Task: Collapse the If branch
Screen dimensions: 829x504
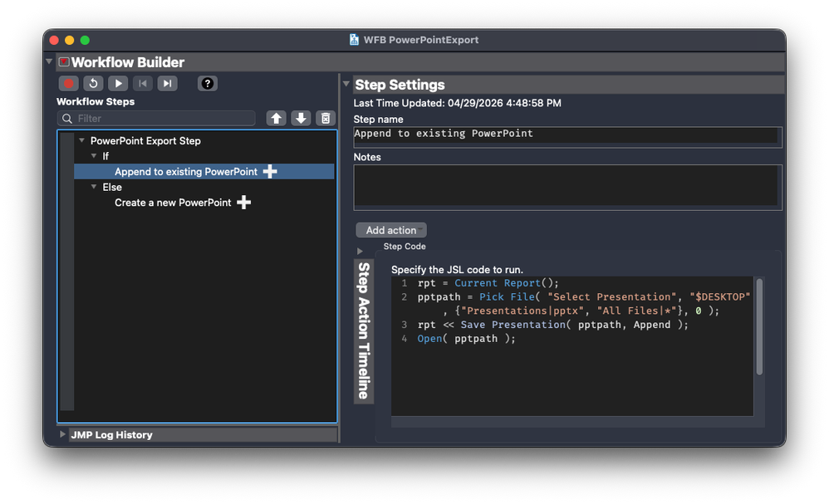Action: (x=94, y=156)
